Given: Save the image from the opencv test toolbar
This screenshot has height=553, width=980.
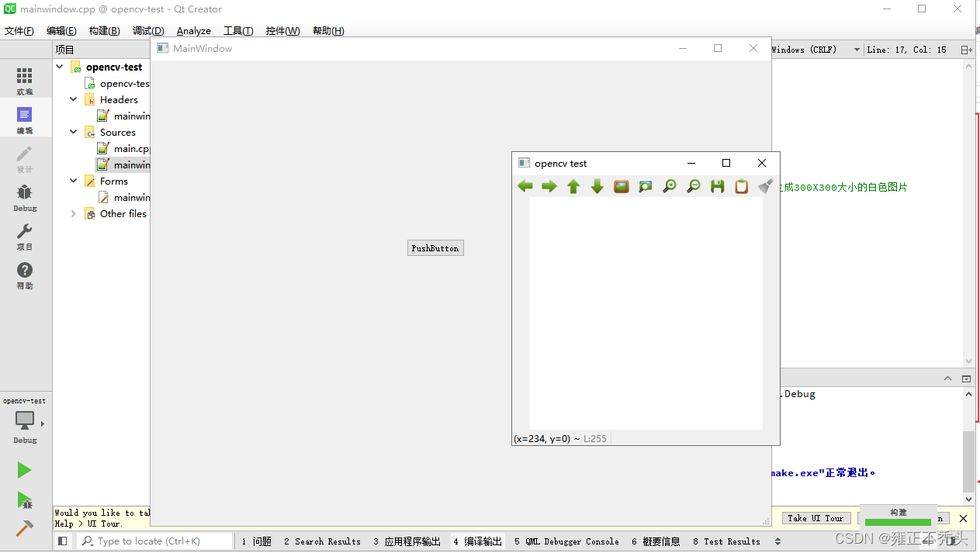Looking at the screenshot, I should pyautogui.click(x=717, y=186).
